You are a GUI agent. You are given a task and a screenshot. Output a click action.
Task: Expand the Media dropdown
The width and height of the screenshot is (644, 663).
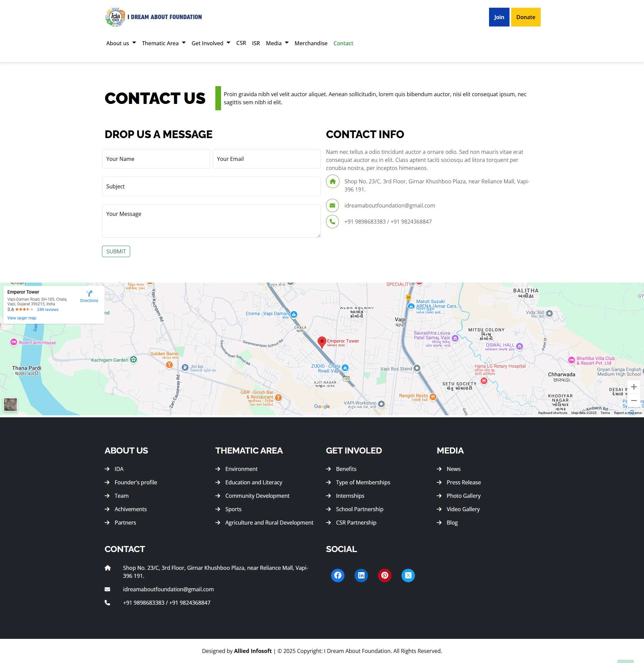coord(277,43)
